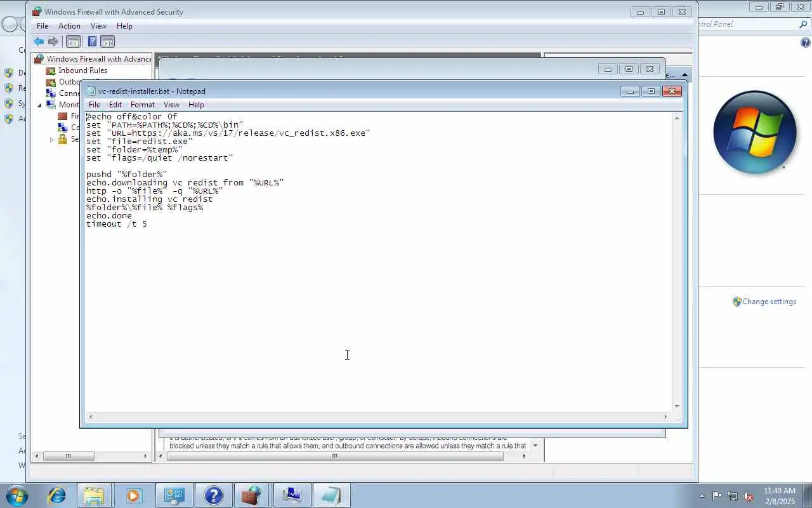812x508 pixels.
Task: Click Notepad vertical scrollbar down arrow
Action: (677, 406)
